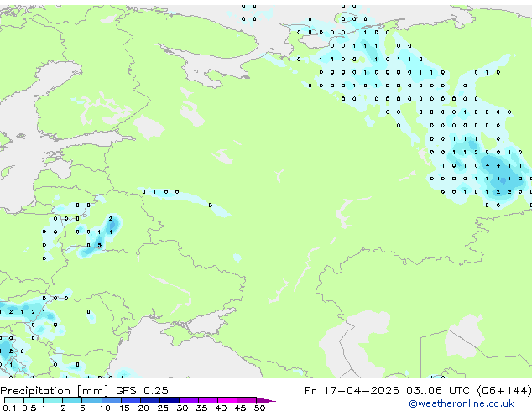Image resolution: width=532 pixels, height=411 pixels.
Task: Click the 20–25 mm legend swatch
Action: 149,400
